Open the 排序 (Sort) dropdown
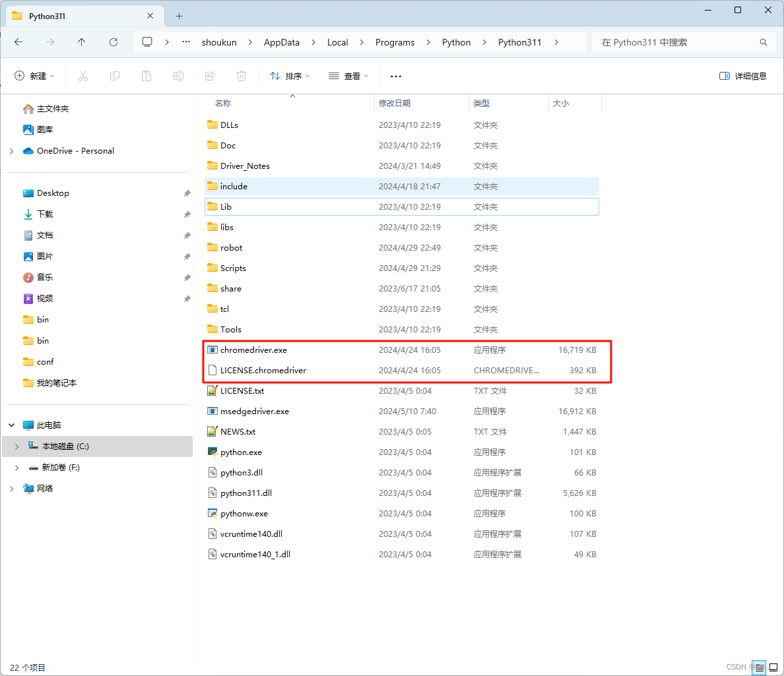784x676 pixels. pos(290,76)
